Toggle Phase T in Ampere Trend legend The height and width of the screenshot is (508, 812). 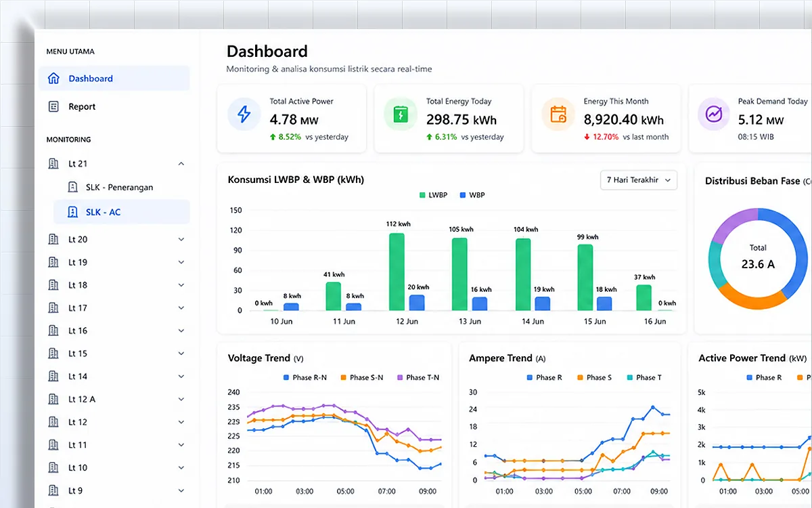(644, 377)
